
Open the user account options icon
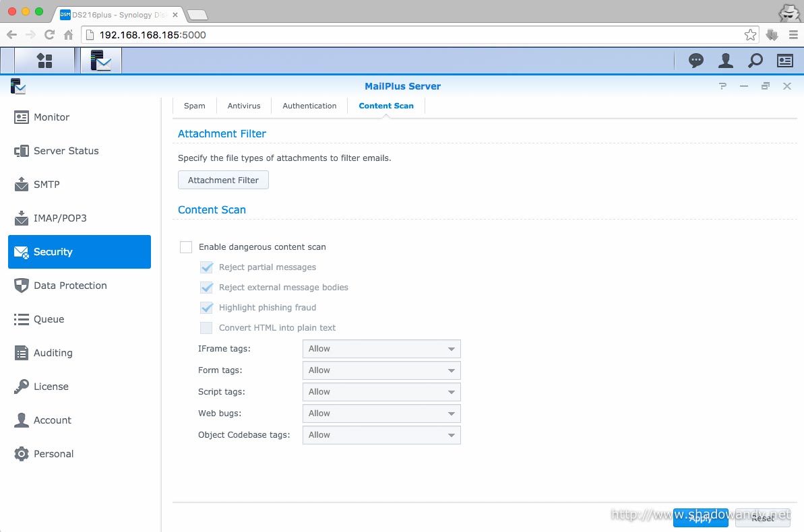(726, 61)
